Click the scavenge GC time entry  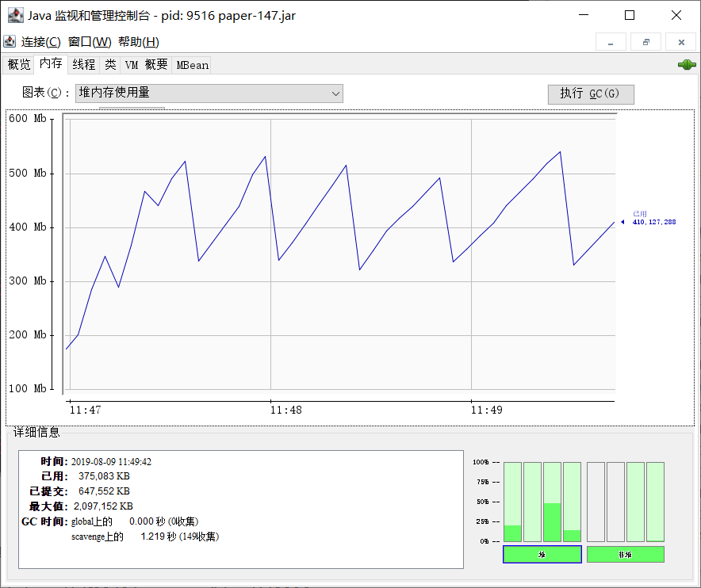pos(145,536)
